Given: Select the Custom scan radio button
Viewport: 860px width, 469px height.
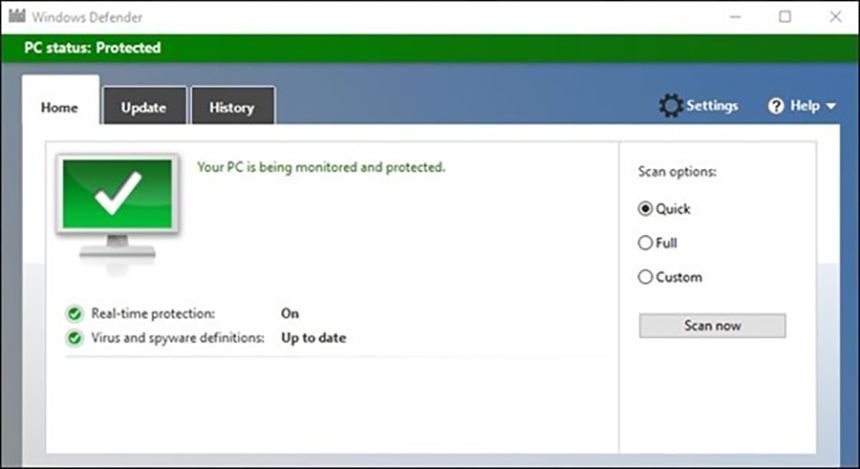Looking at the screenshot, I should coord(645,277).
